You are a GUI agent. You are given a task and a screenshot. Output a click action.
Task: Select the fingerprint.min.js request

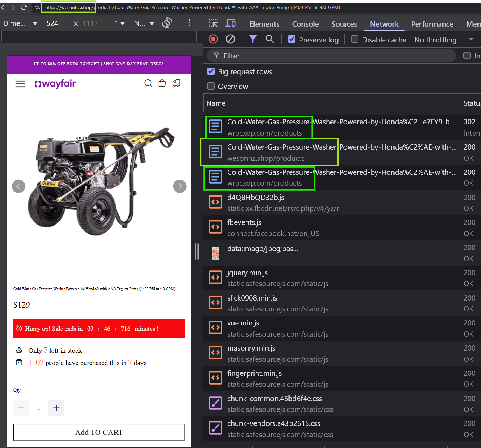coord(332,379)
